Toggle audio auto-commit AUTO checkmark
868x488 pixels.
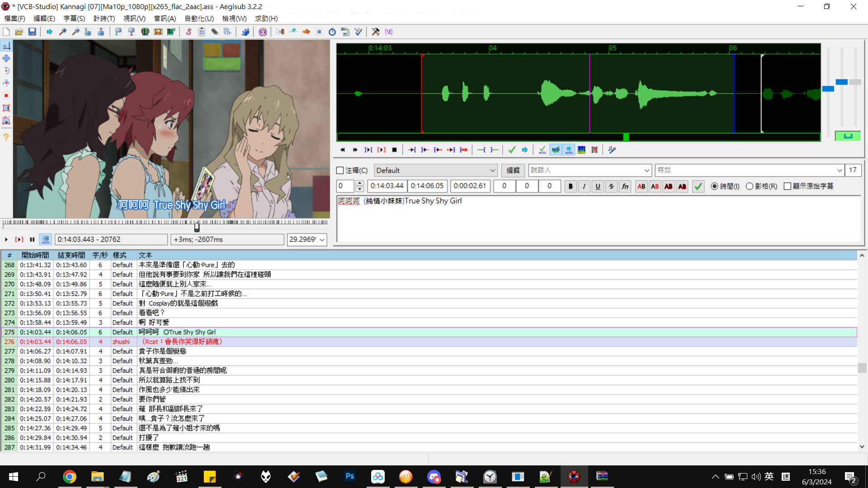(542, 150)
